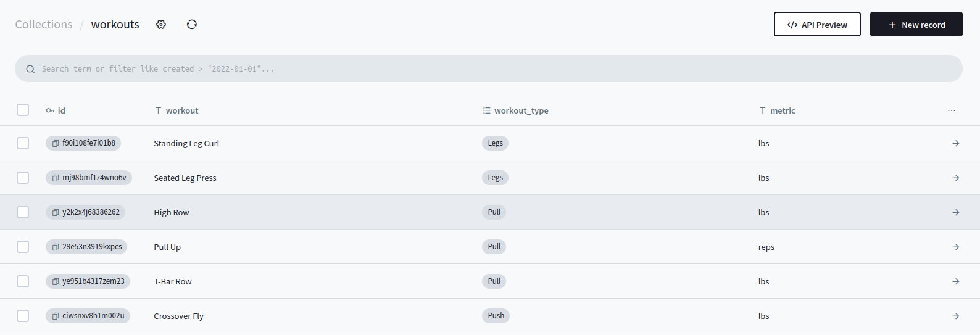Open the Standing Leg Curl row arrow

955,143
